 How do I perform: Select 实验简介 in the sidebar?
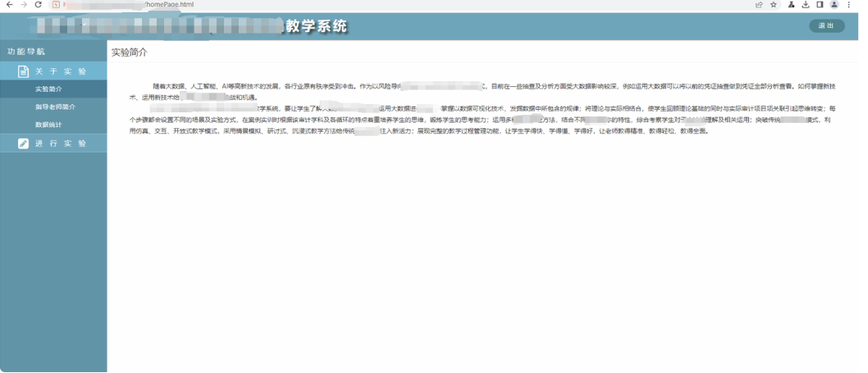[x=53, y=89]
